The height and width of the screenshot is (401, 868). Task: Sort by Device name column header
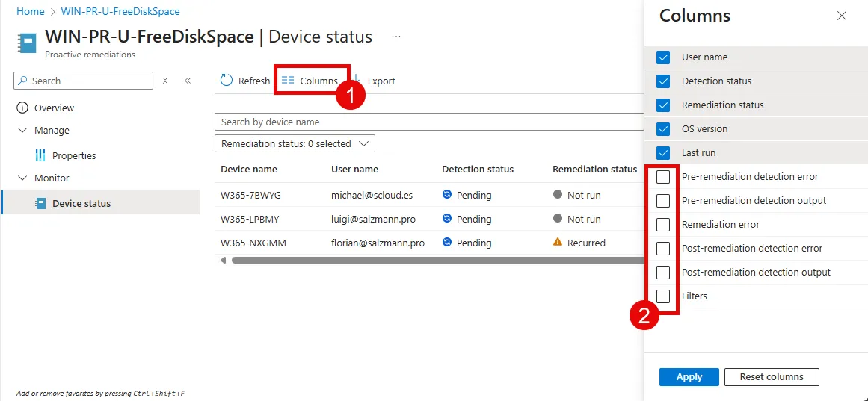pos(248,169)
